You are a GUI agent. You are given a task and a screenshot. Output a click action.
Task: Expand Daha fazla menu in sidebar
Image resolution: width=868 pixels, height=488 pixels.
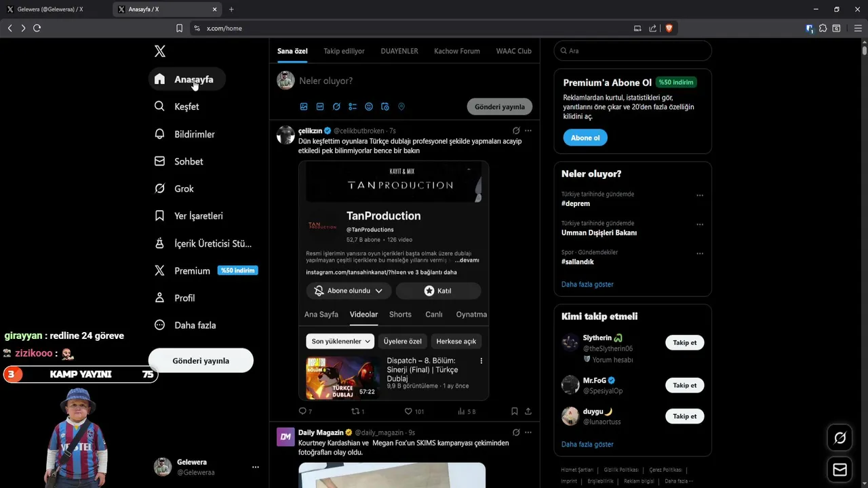pyautogui.click(x=186, y=325)
